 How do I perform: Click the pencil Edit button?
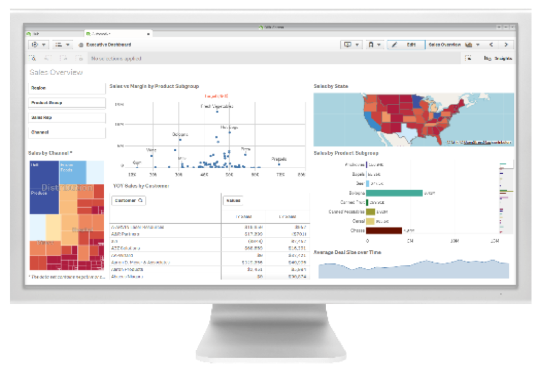click(x=406, y=45)
